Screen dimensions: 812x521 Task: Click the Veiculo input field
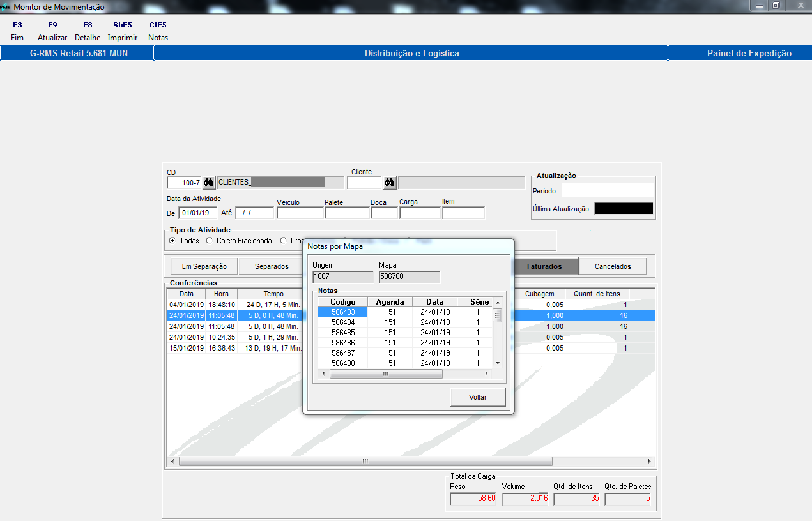point(299,213)
